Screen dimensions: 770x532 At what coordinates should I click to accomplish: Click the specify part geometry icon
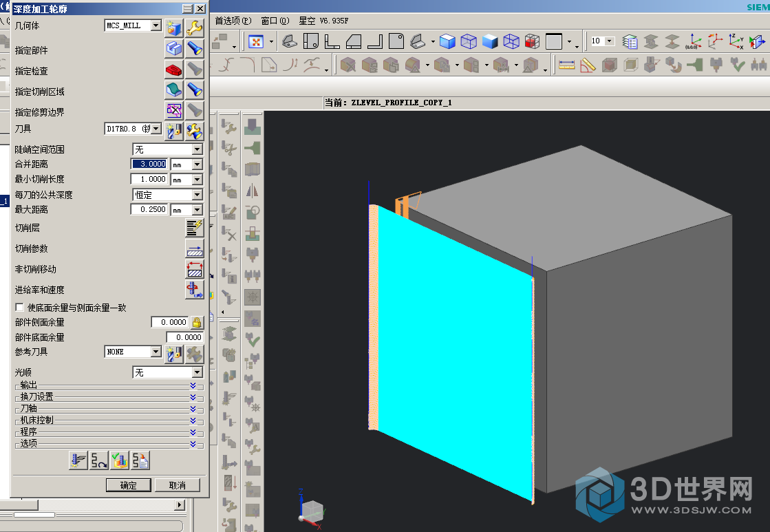point(173,49)
